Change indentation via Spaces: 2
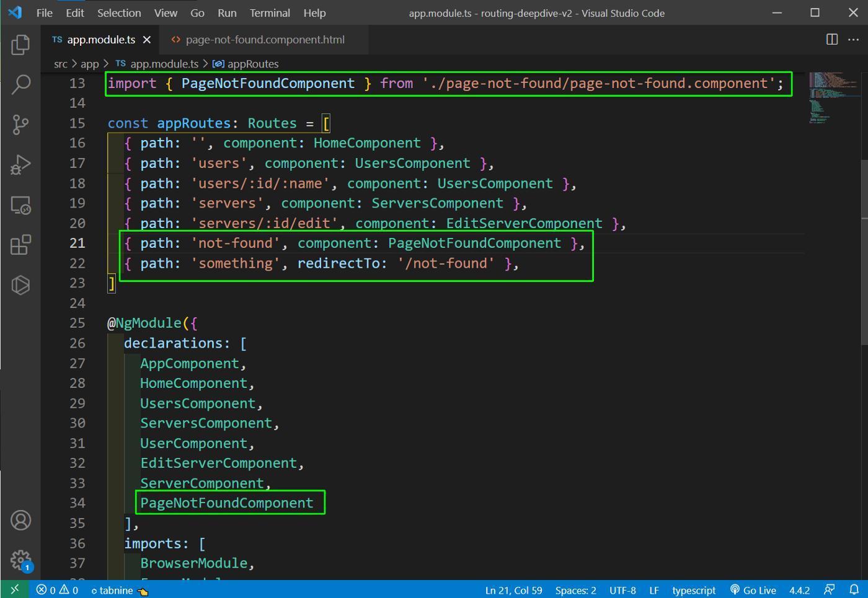The height and width of the screenshot is (598, 868). click(575, 591)
